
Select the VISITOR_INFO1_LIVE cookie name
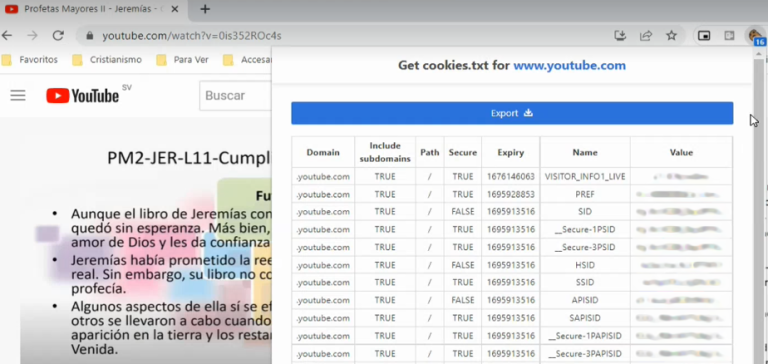[x=585, y=176]
